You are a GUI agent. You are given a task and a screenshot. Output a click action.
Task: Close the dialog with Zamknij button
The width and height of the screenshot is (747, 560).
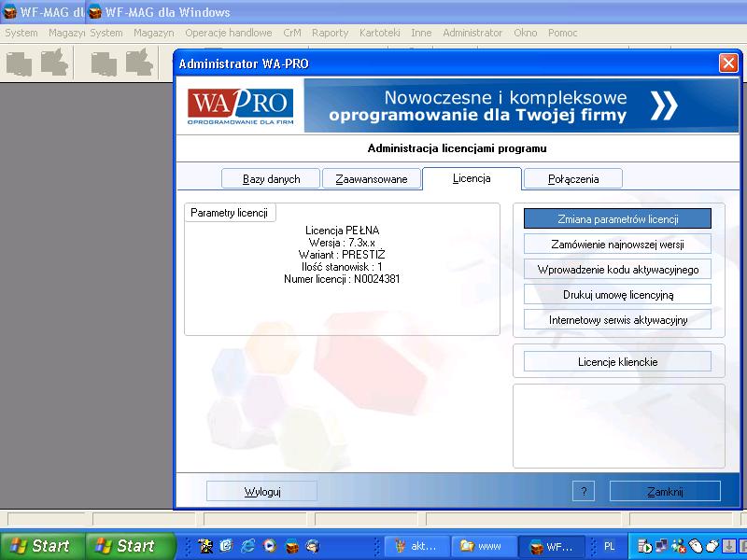pos(665,491)
